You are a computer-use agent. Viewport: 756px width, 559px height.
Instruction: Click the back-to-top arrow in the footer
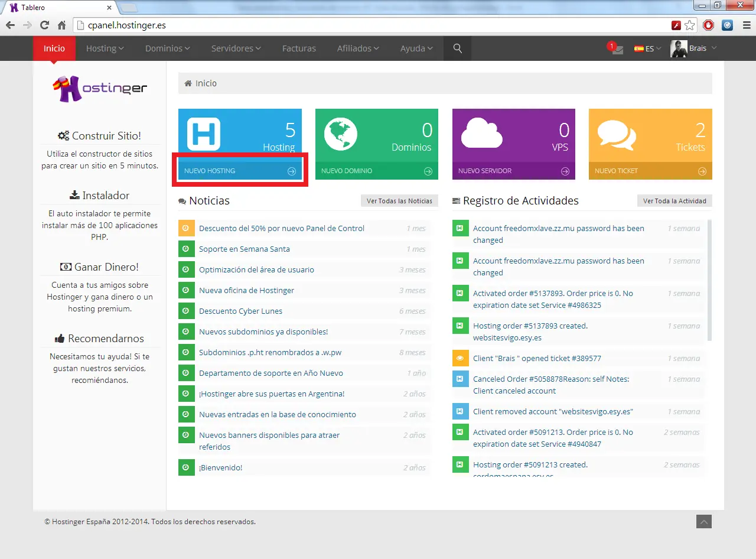click(x=703, y=521)
